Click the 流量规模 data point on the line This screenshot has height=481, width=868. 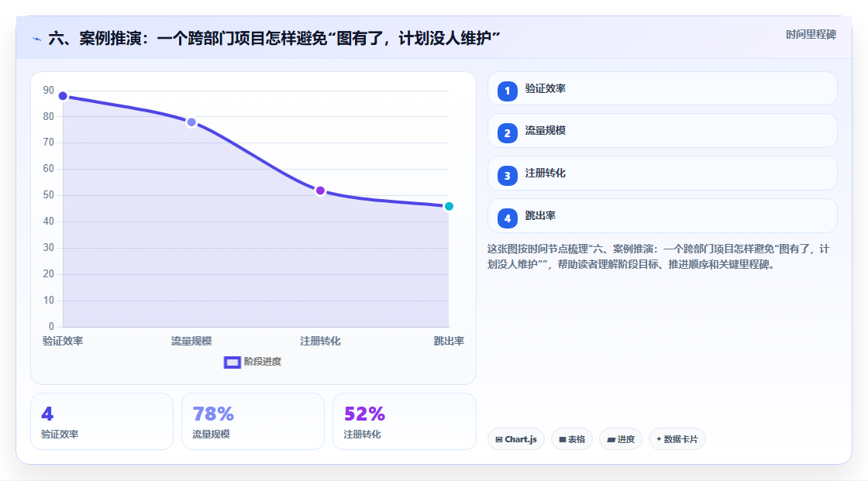pyautogui.click(x=191, y=122)
